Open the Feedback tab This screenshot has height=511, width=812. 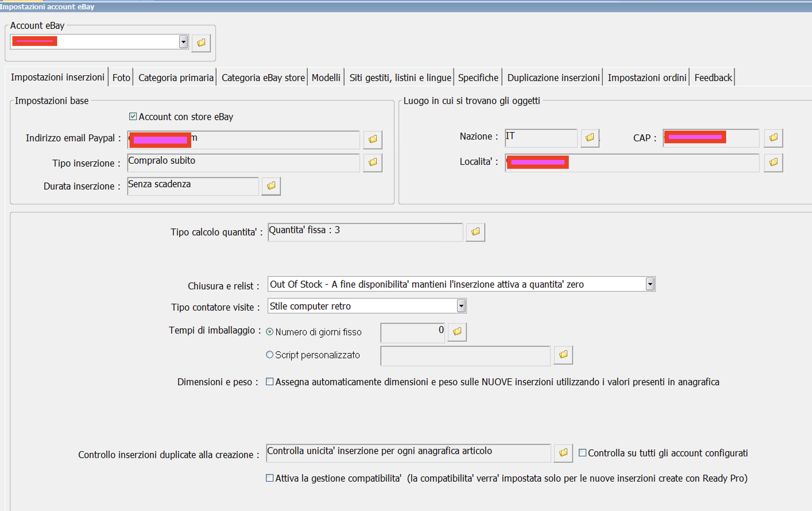(713, 78)
